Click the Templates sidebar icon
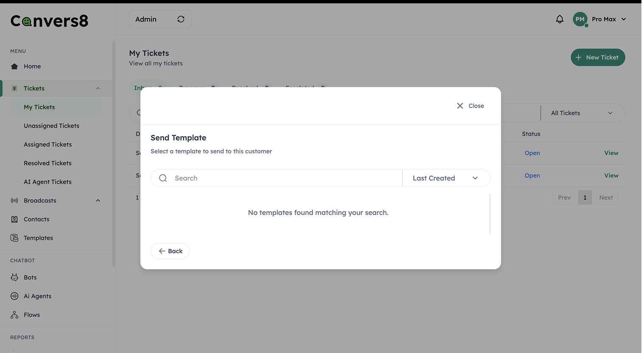 (x=14, y=238)
